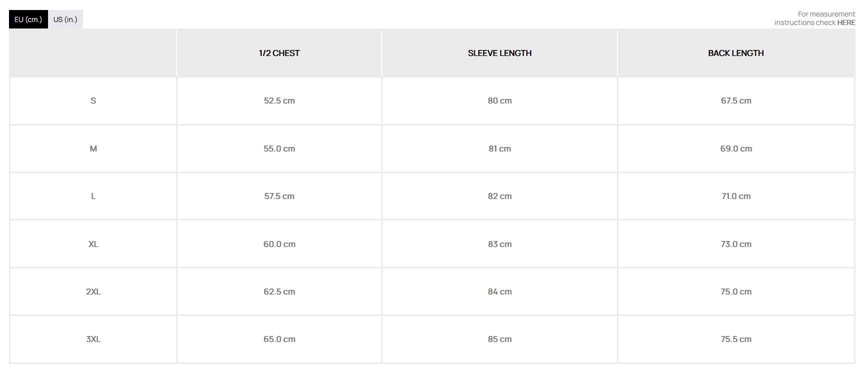Select the 3XL size row label
Screen dimensions: 868x379
(93, 339)
